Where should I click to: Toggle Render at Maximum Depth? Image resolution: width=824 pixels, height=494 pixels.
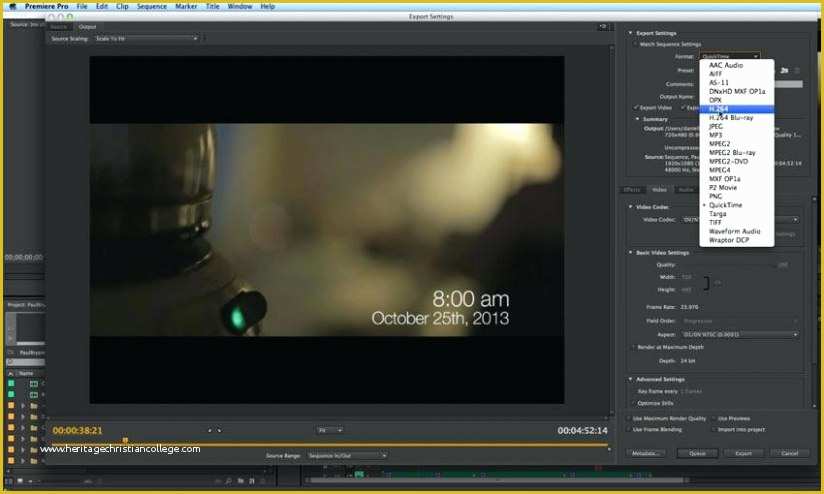click(x=633, y=347)
